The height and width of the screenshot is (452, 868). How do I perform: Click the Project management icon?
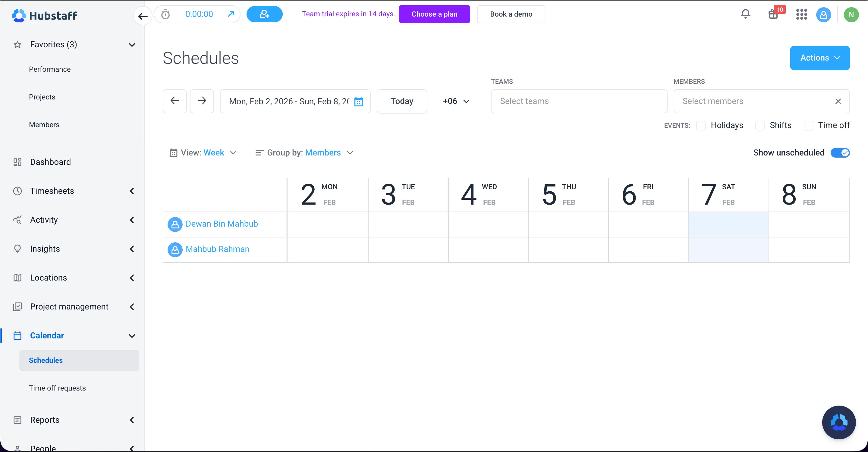[x=17, y=306]
